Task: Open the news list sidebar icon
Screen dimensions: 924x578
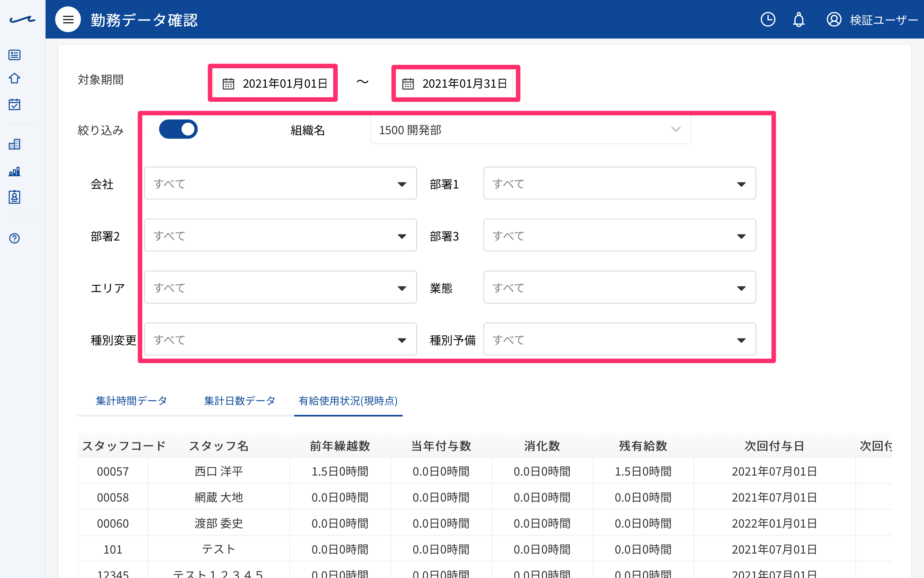Action: [14, 55]
